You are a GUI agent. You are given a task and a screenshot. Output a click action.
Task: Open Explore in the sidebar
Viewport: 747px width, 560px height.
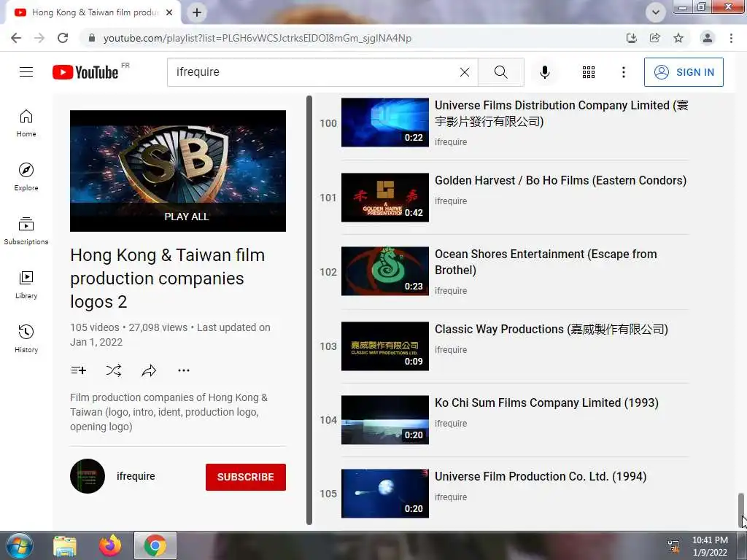[x=26, y=177]
